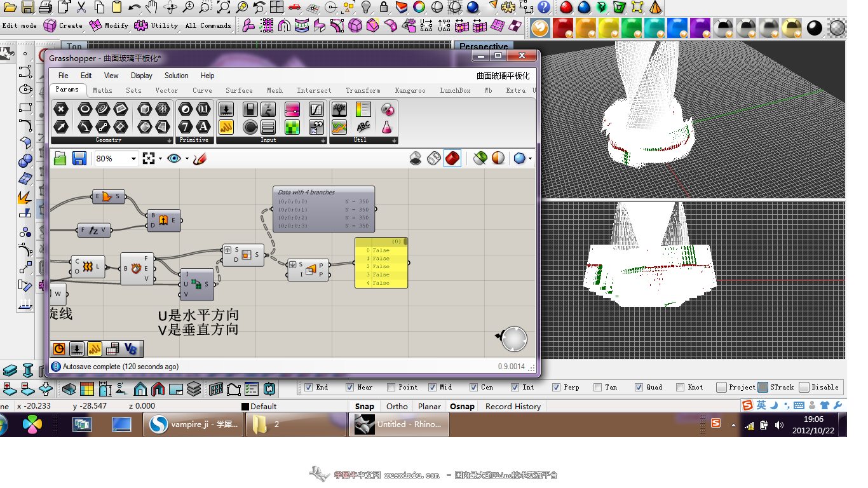This screenshot has width=868, height=488.
Task: Click the Utility toolbar button
Action: coord(156,25)
